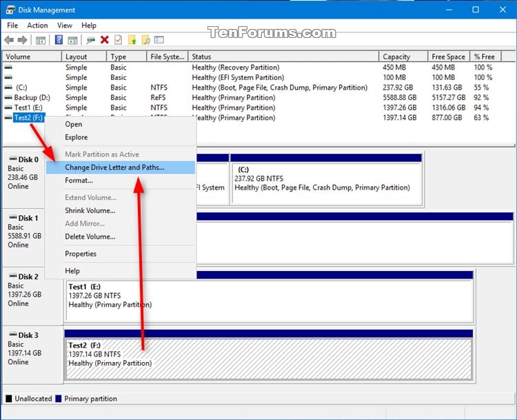
Task: Click the Disk 2 icon in graphical view
Action: [x=13, y=276]
